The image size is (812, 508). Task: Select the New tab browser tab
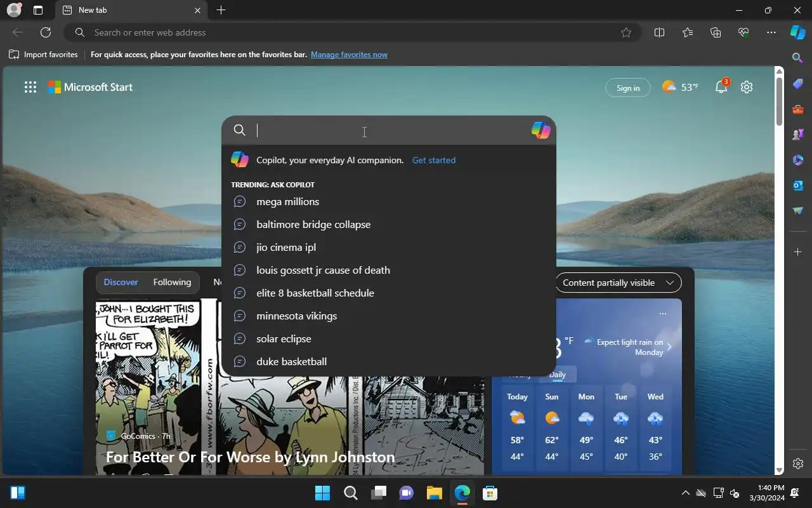tap(132, 10)
